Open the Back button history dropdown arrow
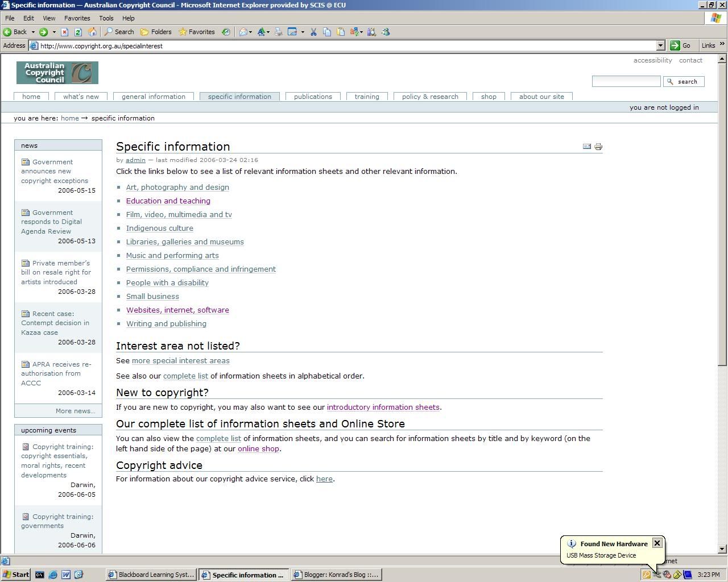This screenshot has width=728, height=582. (x=33, y=32)
